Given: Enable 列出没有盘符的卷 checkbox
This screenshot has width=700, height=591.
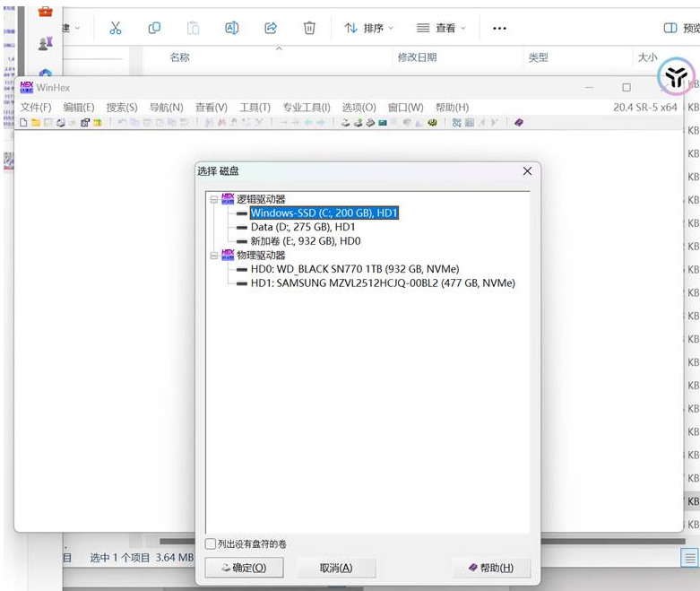Looking at the screenshot, I should click(211, 543).
